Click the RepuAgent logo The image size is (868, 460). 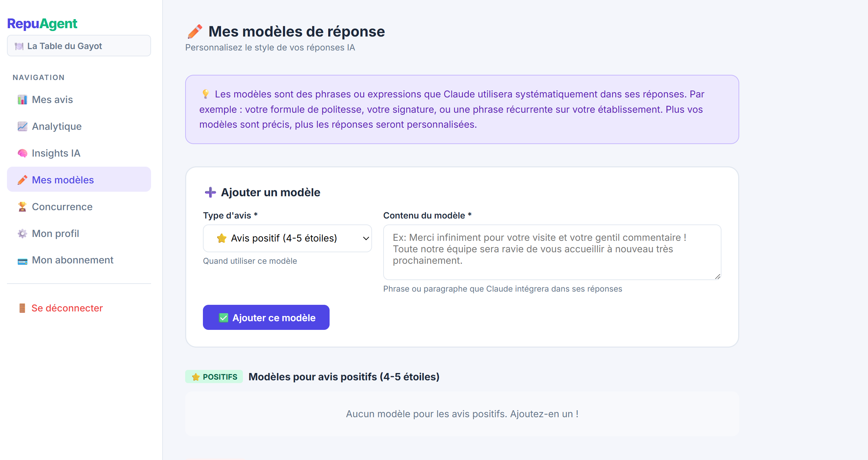click(42, 24)
